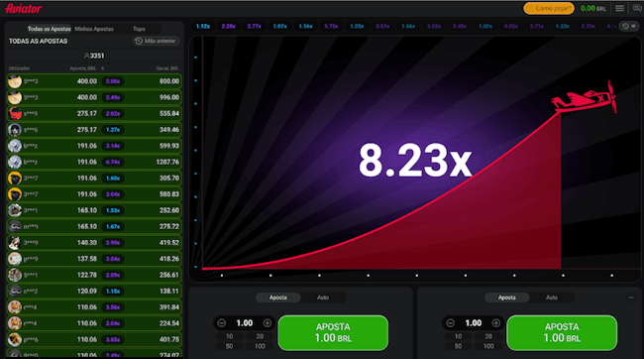644x359 pixels.
Task: Expand the round history dropdown
Action: [629, 27]
